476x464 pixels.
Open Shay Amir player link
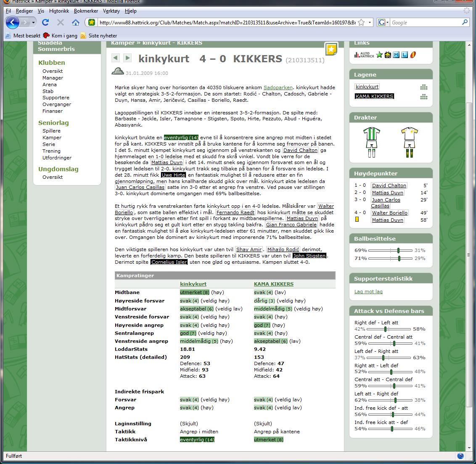(x=249, y=249)
